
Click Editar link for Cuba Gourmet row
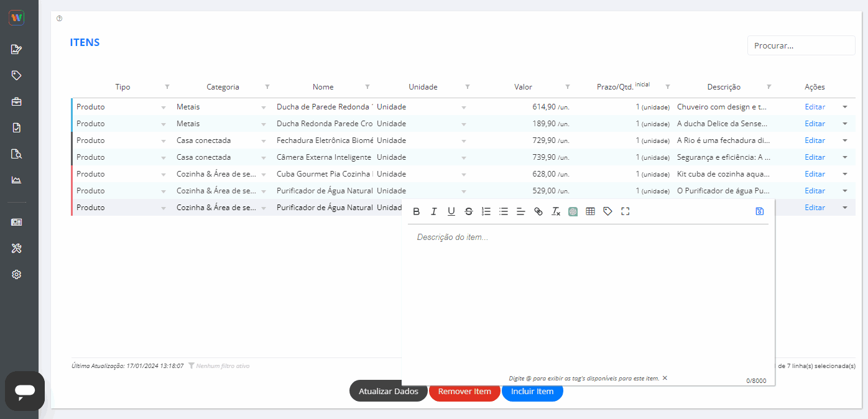click(815, 174)
